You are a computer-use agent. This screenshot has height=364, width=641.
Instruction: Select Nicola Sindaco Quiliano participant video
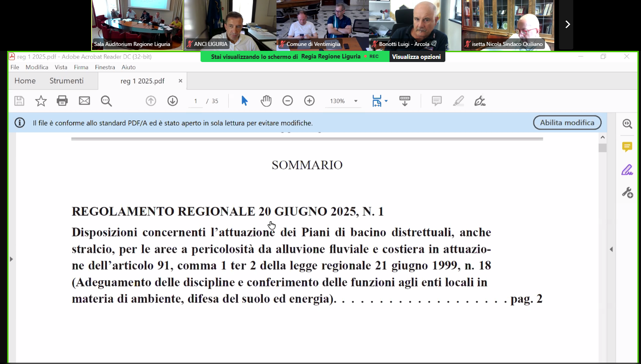coord(508,25)
